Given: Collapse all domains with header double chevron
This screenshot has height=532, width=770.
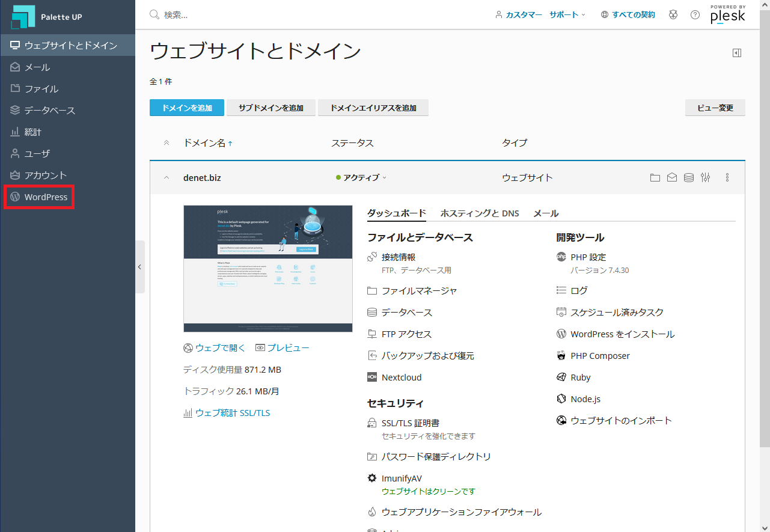Looking at the screenshot, I should (167, 143).
